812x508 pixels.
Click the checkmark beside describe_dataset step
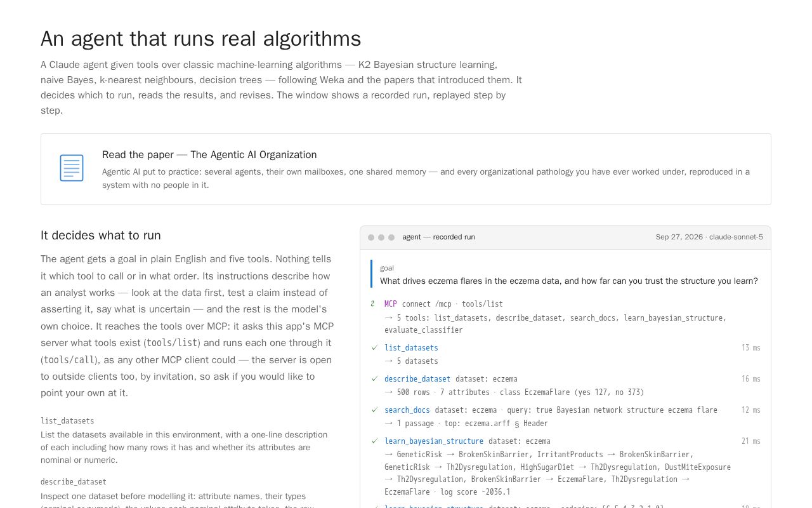(374, 379)
